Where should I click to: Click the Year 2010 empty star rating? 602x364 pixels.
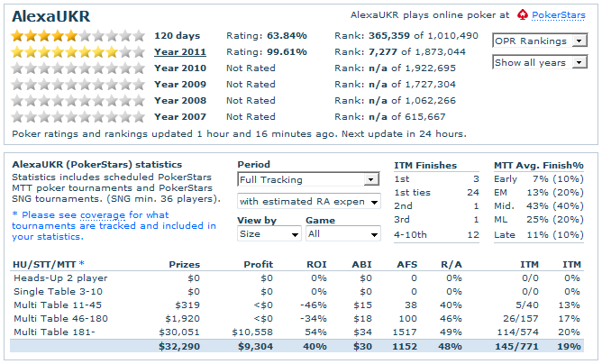tap(77, 68)
